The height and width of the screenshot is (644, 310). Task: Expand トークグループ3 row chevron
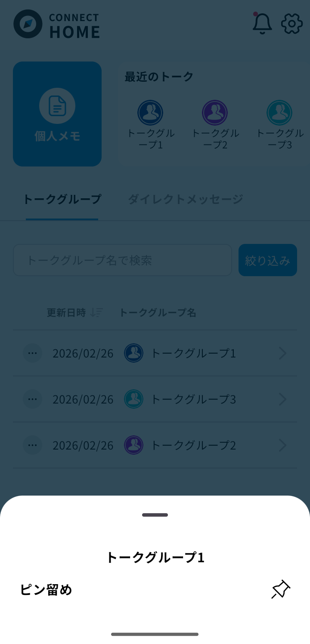click(282, 399)
